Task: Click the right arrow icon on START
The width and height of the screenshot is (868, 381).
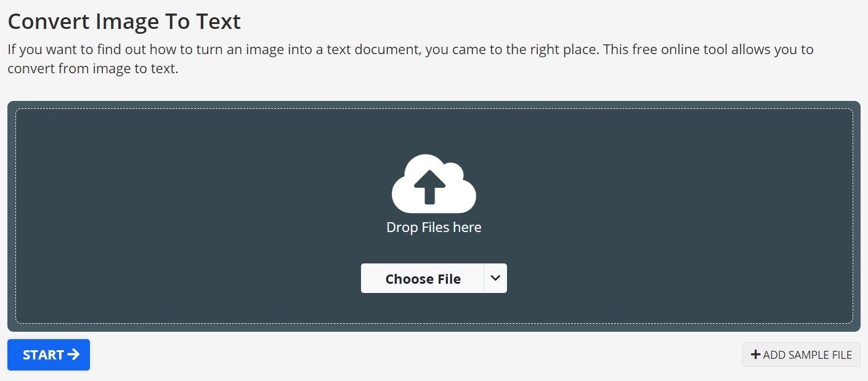Action: click(73, 355)
